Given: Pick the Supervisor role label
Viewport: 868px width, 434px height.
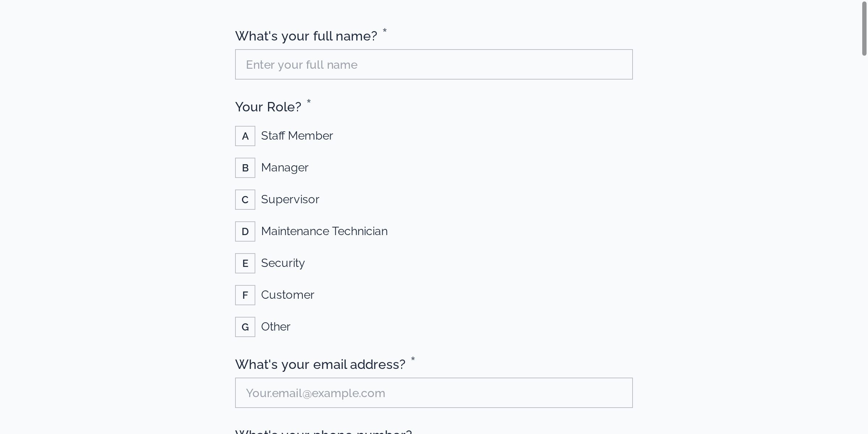Looking at the screenshot, I should [x=290, y=199].
